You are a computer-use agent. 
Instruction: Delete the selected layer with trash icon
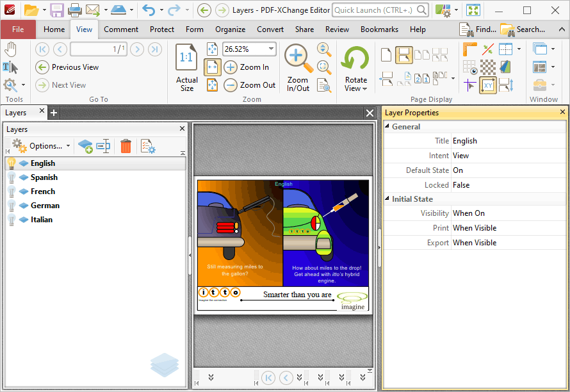[x=126, y=146]
